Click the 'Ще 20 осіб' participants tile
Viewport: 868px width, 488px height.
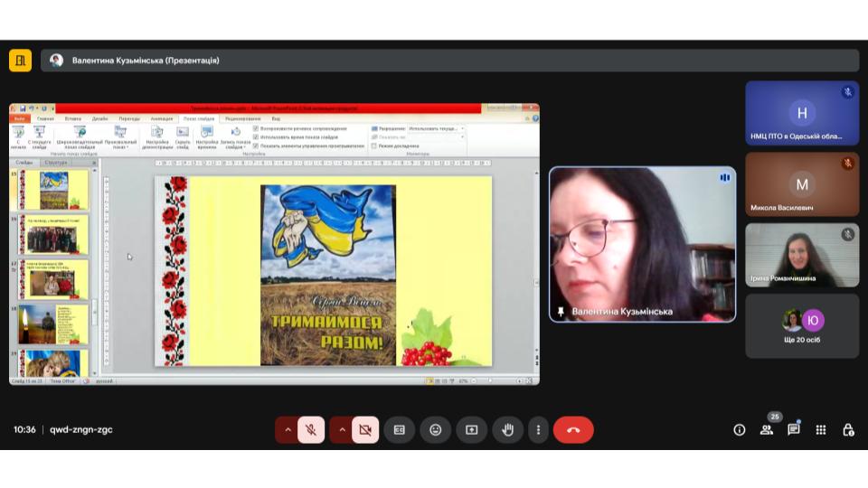point(802,325)
